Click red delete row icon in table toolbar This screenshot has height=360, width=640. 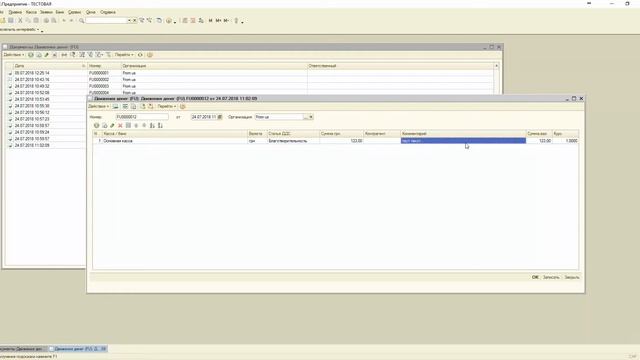(120, 125)
